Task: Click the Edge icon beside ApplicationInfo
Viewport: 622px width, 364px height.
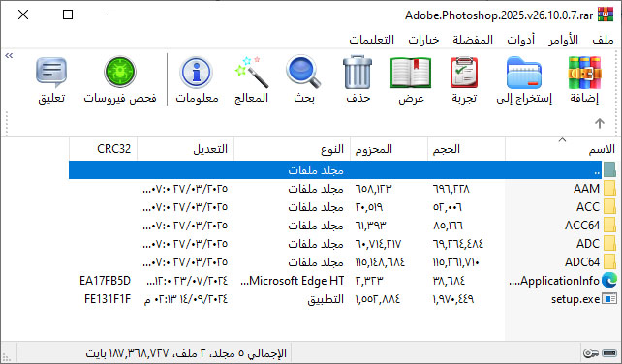Action: 609,281
